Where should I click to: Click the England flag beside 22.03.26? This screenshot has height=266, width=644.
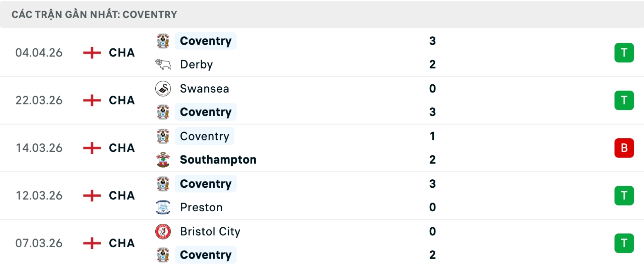pos(92,100)
